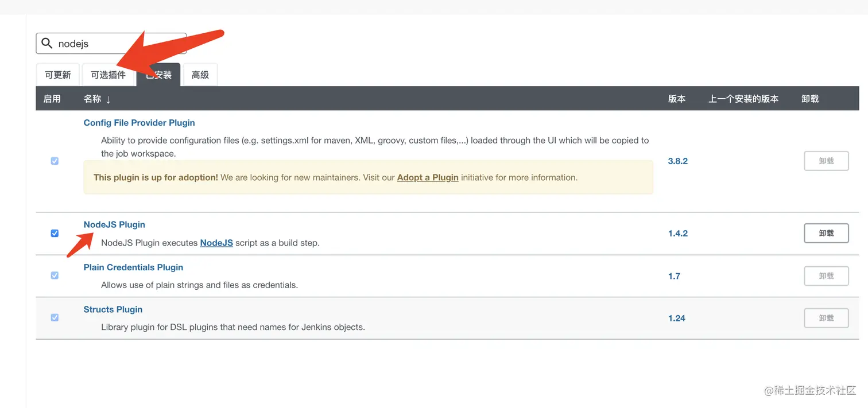Click NodeJS link in plugin description

(216, 243)
